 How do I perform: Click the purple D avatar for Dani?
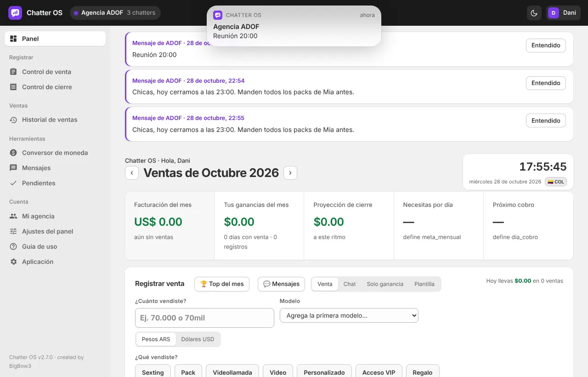point(554,13)
